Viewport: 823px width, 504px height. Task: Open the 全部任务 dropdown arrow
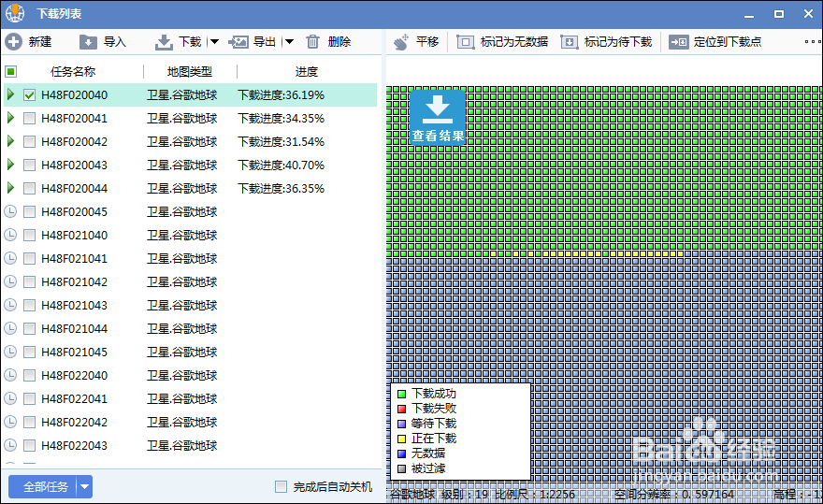click(x=85, y=486)
